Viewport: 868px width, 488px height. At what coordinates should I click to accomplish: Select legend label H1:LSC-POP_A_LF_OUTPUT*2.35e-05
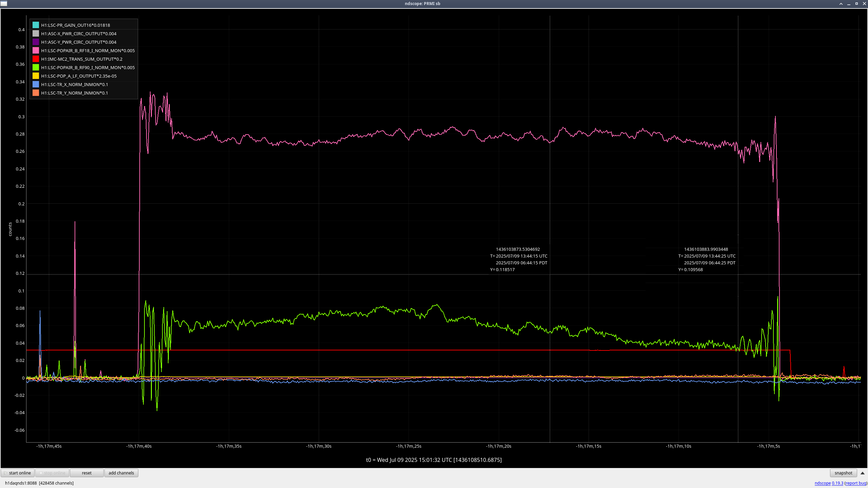pyautogui.click(x=79, y=76)
